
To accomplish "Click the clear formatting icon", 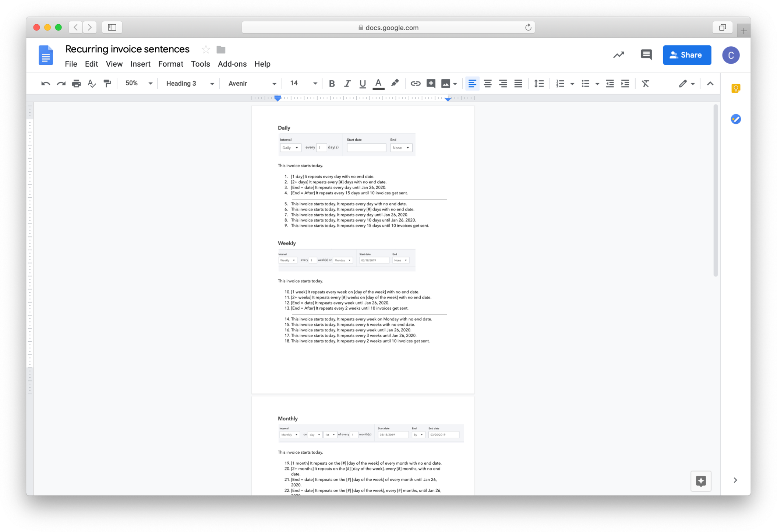I will (x=646, y=83).
